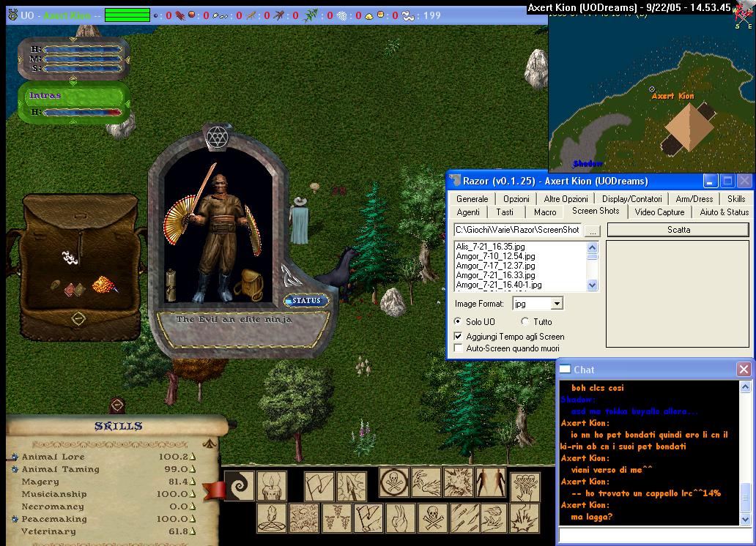This screenshot has width=756, height=546.
Task: Click the screenshot folder path field
Action: tap(518, 231)
